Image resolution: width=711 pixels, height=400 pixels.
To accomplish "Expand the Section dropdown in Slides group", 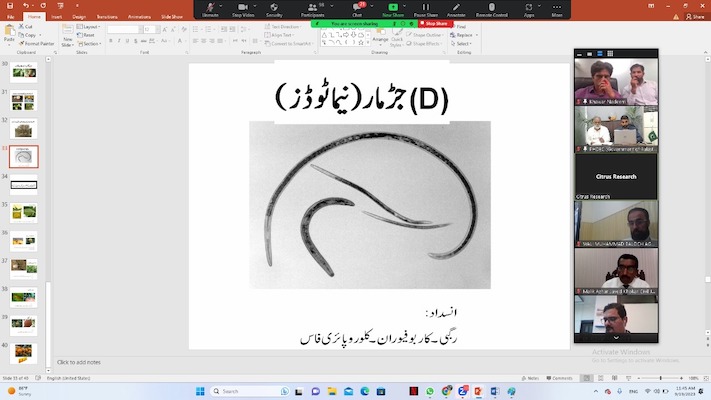I will (91, 44).
